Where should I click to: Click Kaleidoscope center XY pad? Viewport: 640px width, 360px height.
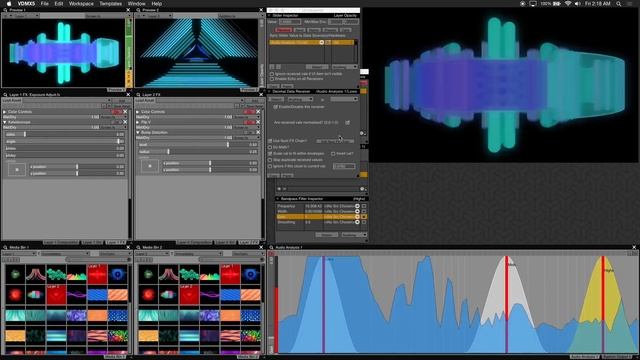click(17, 169)
